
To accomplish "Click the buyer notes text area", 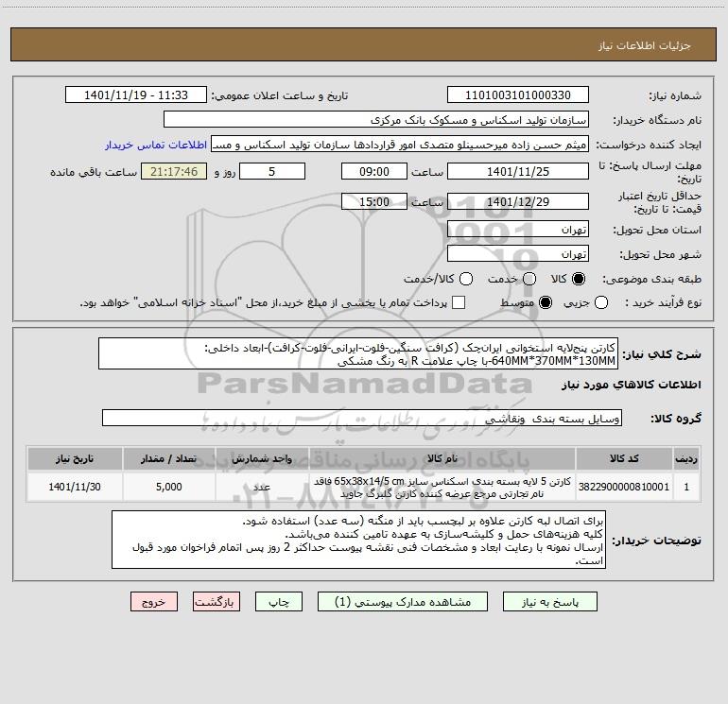I will coord(359,540).
